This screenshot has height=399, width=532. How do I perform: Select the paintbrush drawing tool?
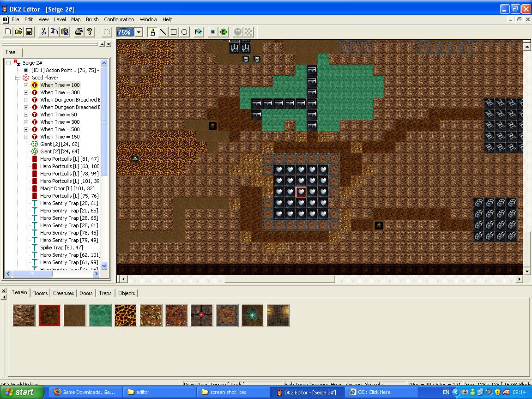[152, 32]
